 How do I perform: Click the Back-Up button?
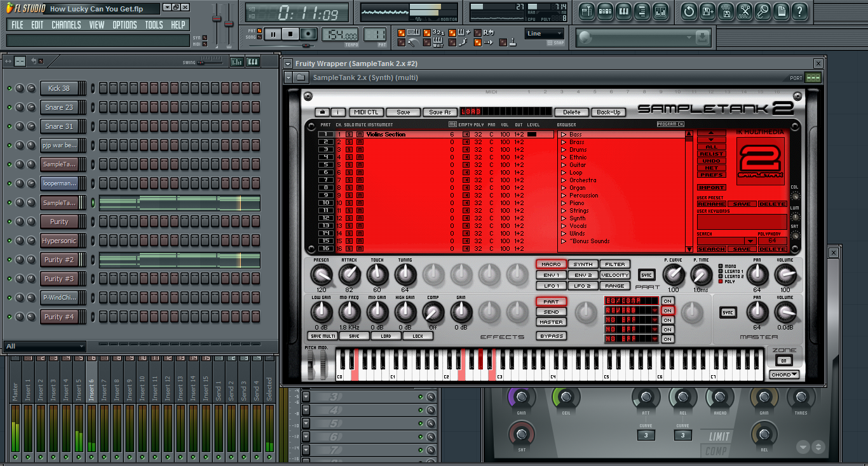[x=608, y=112]
